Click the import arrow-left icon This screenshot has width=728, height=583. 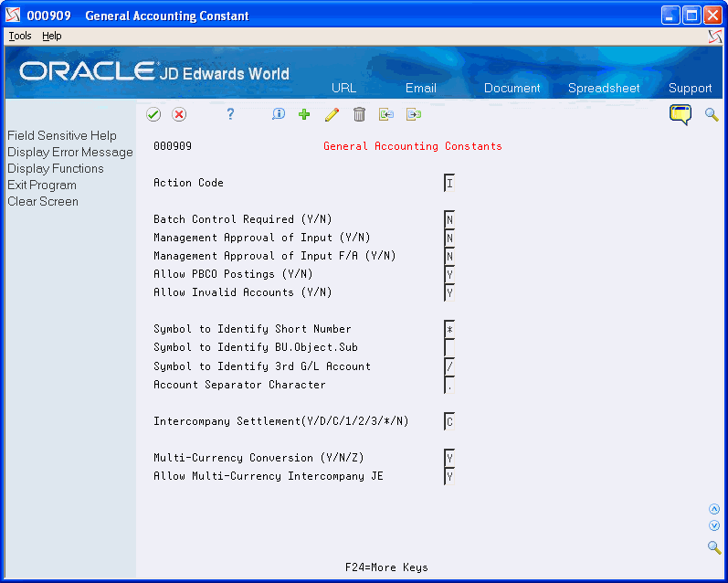coord(386,114)
